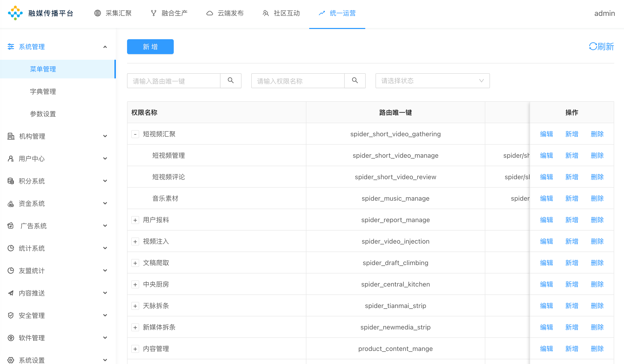Open the 融合生产 top tab

click(x=169, y=13)
